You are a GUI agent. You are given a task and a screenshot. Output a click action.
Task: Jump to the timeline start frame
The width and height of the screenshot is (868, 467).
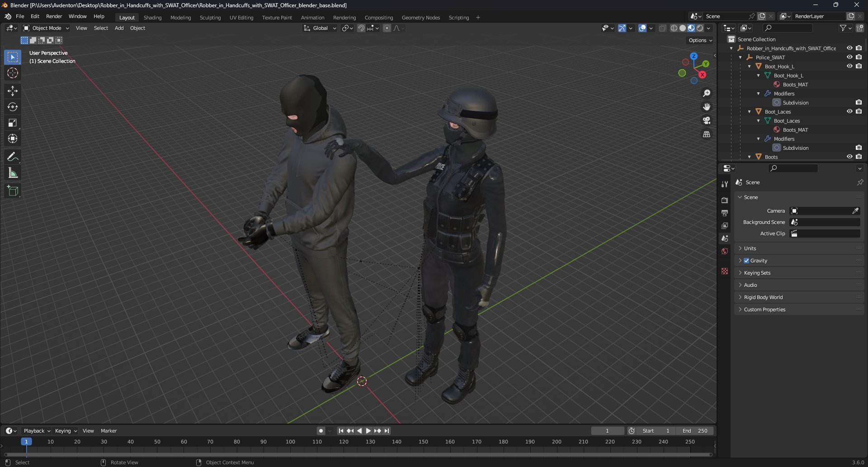pyautogui.click(x=341, y=431)
